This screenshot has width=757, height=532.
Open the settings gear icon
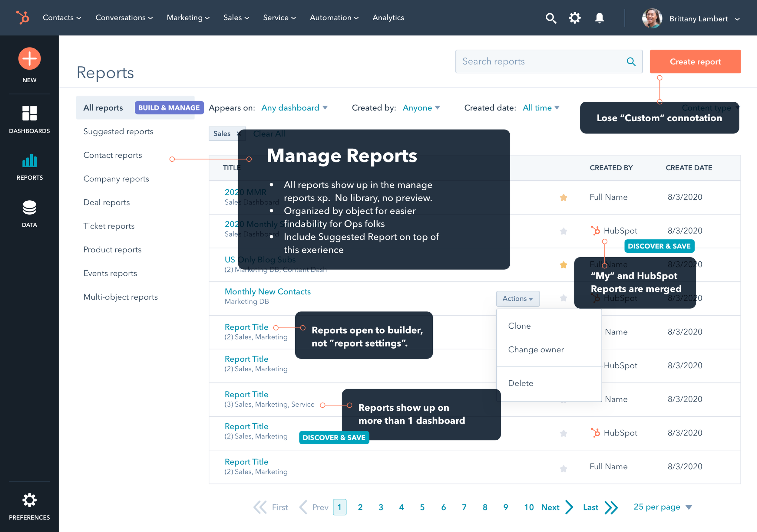575,18
